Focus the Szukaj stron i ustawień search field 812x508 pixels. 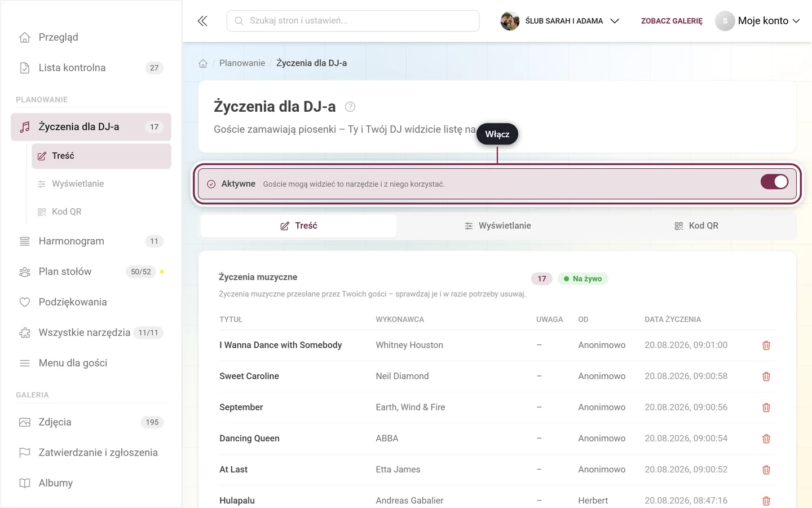tap(353, 21)
